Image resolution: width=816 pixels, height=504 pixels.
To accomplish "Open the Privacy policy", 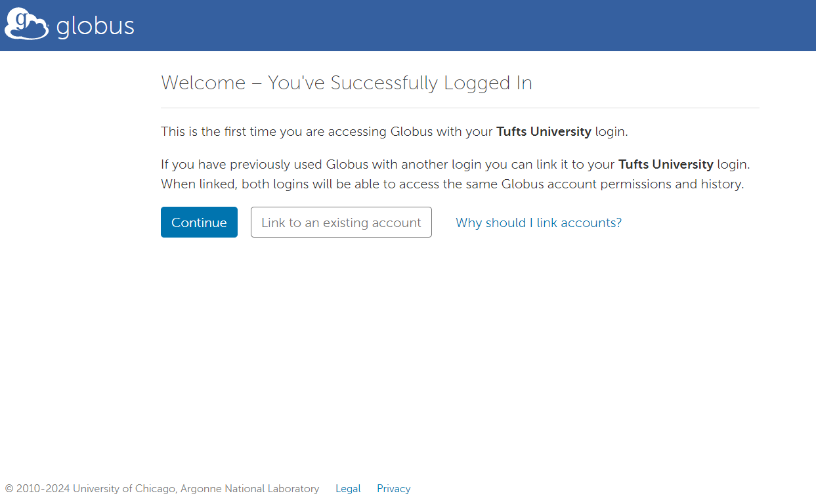I will 393,488.
